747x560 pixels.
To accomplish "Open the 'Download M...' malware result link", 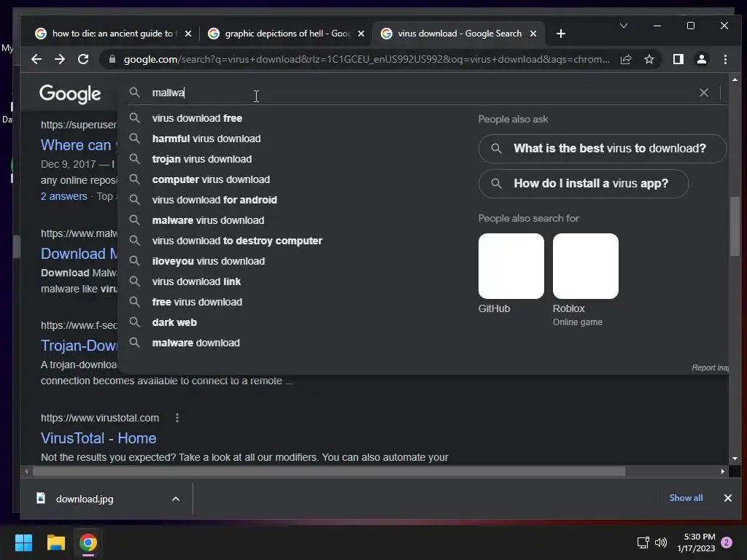I will pos(79,254).
